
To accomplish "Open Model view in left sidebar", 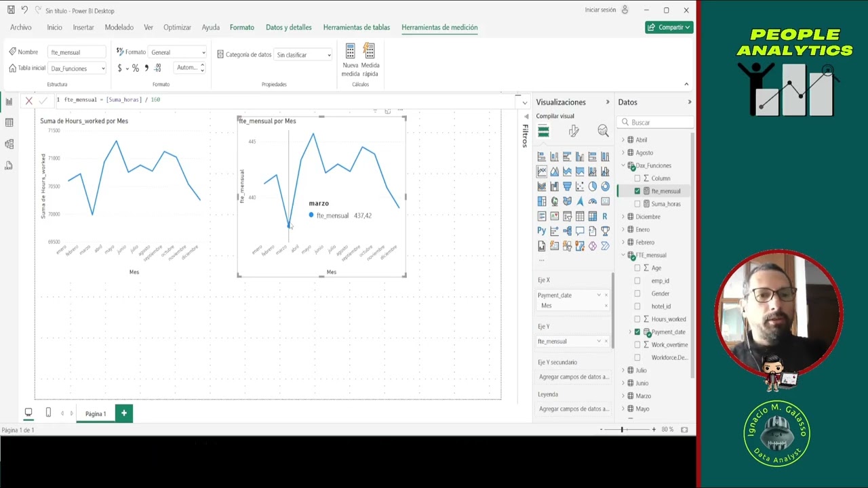I will pos(9,144).
